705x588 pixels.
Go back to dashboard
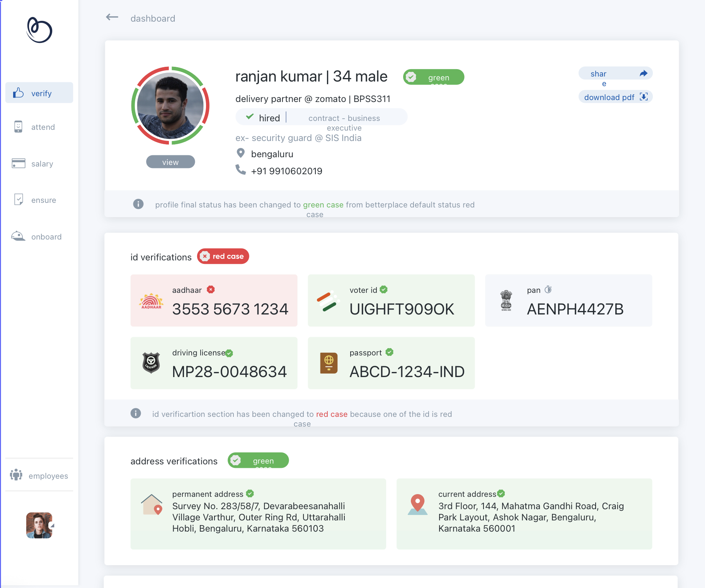coord(112,17)
